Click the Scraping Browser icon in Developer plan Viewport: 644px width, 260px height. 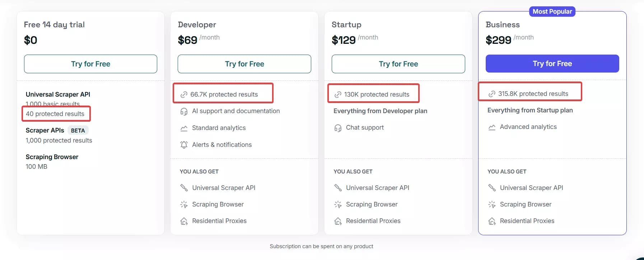tap(184, 204)
